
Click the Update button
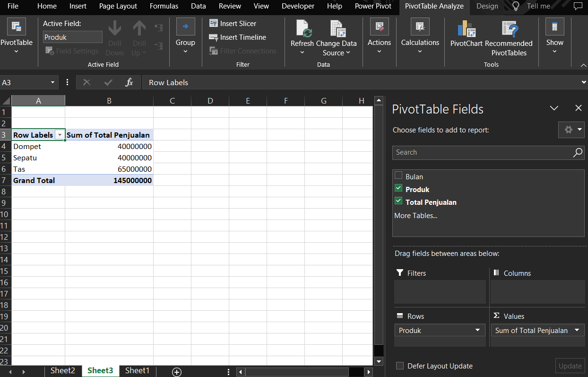click(570, 366)
